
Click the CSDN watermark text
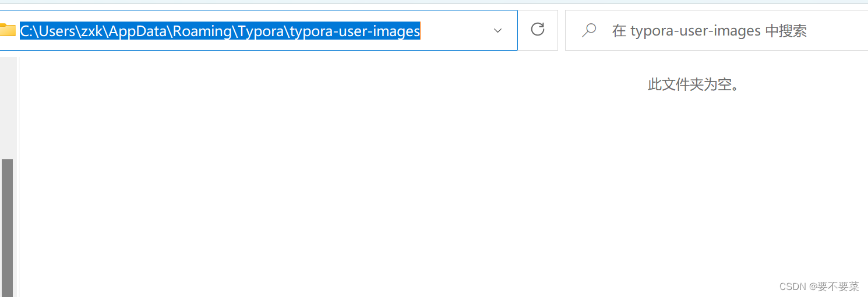792,287
